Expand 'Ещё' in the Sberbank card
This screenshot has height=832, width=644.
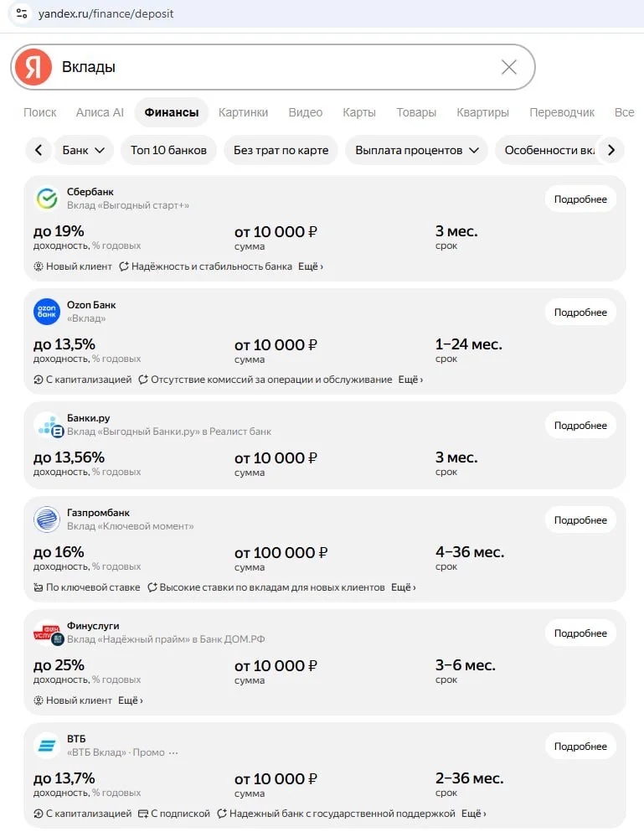[x=311, y=266]
